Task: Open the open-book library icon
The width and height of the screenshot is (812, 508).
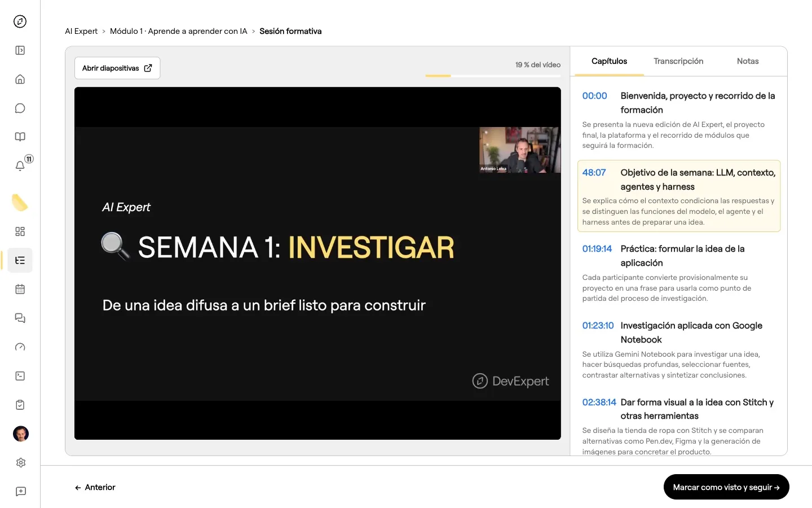Action: (x=20, y=137)
